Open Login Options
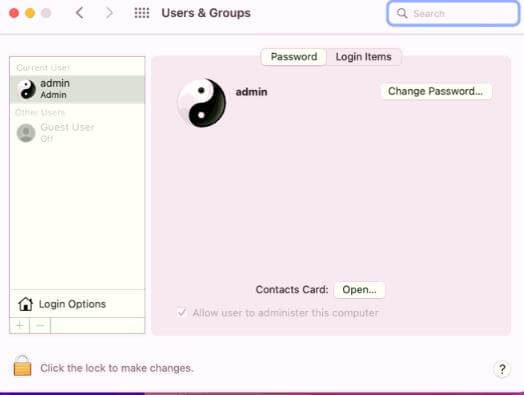The width and height of the screenshot is (524, 395). (77, 304)
